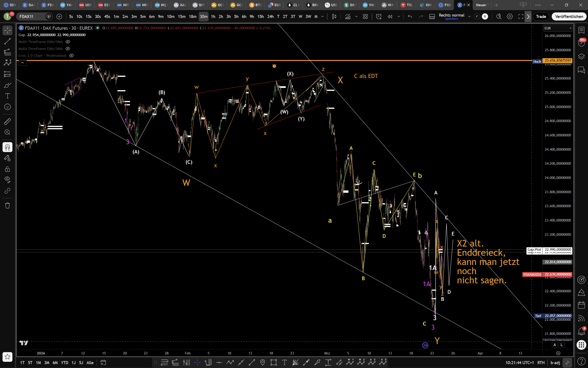Open the EUR currency dropdown
The image size is (588, 368).
[558, 28]
